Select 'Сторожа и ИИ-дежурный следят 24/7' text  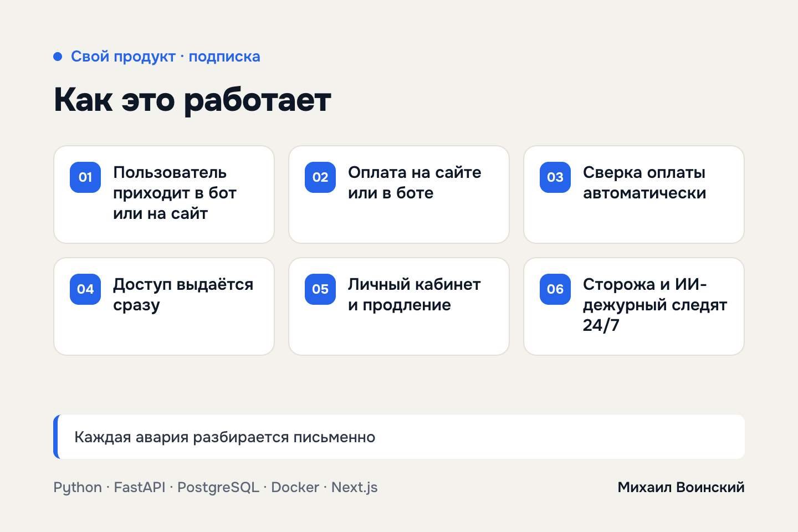coord(655,305)
